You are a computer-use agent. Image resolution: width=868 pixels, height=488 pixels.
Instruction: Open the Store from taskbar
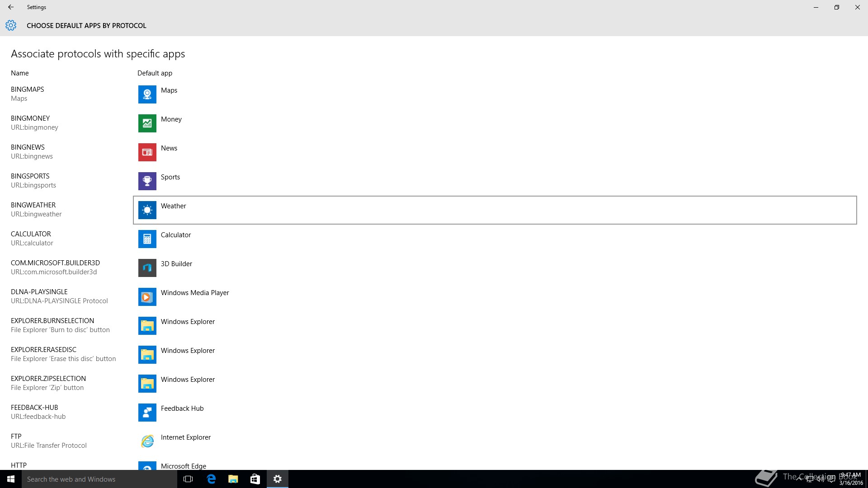(255, 479)
